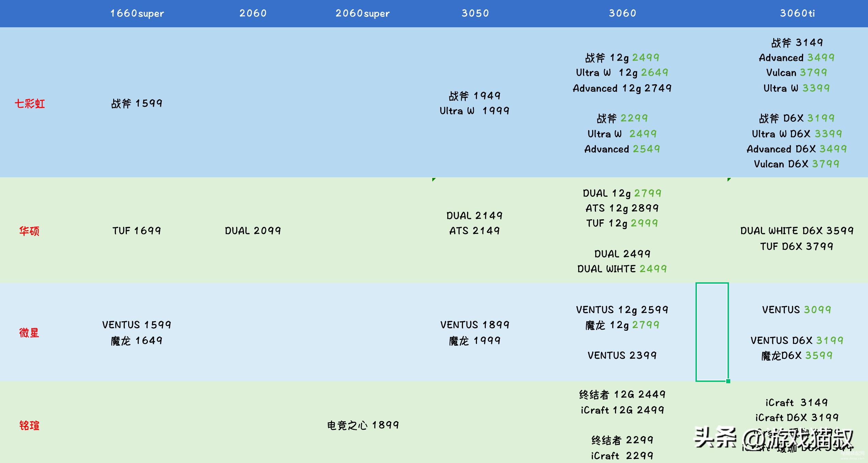This screenshot has width=868, height=463.
Task: Click the Ultra W 2499 entry
Action: [622, 134]
